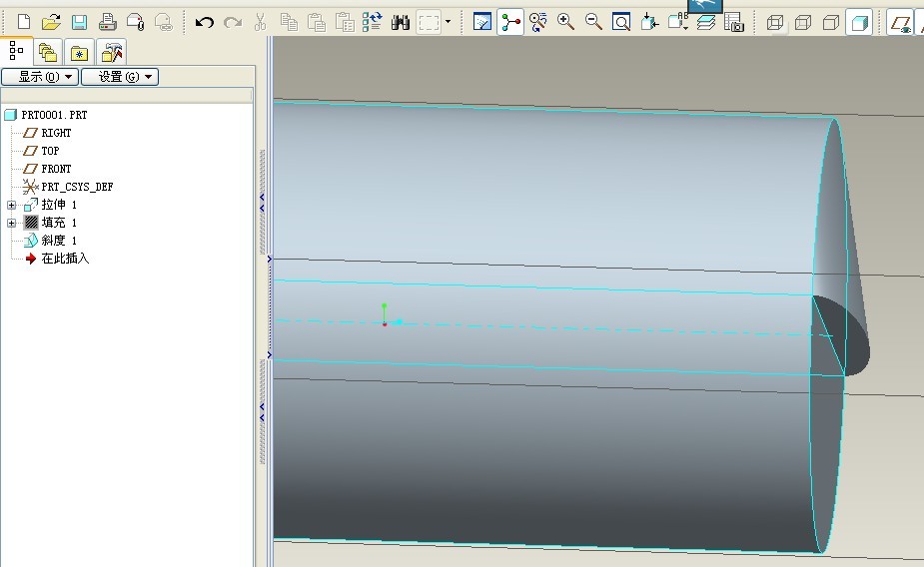The height and width of the screenshot is (567, 924).
Task: Switch the display to hidden line mode
Action: coord(803,23)
